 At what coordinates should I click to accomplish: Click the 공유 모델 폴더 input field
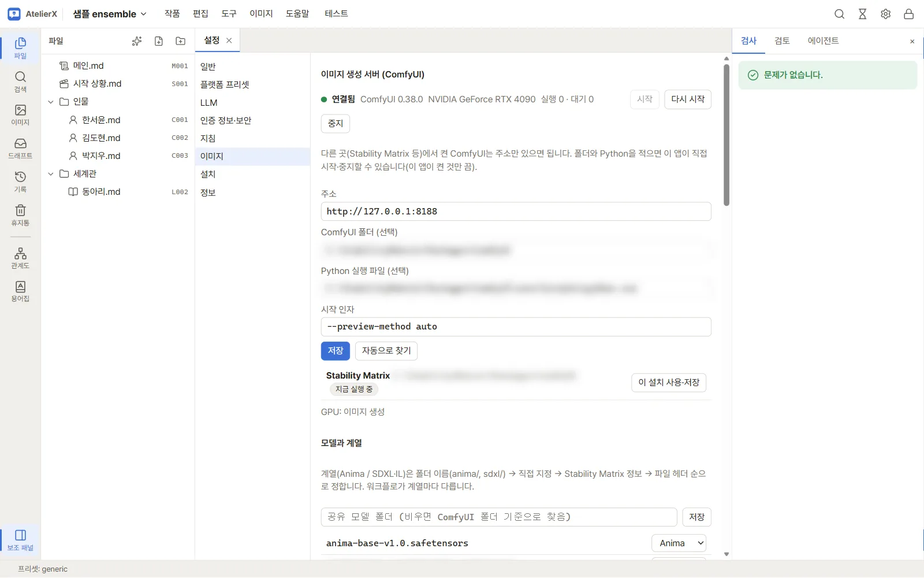[499, 517]
